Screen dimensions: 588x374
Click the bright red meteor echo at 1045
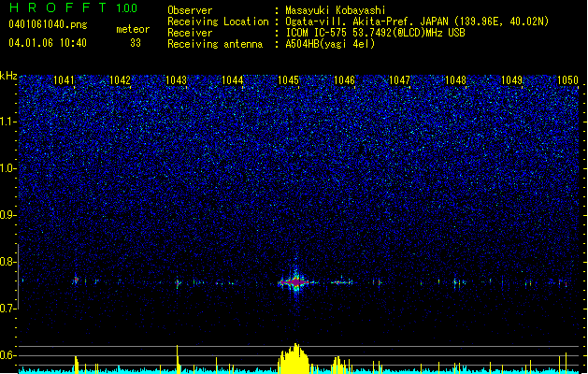click(x=296, y=281)
